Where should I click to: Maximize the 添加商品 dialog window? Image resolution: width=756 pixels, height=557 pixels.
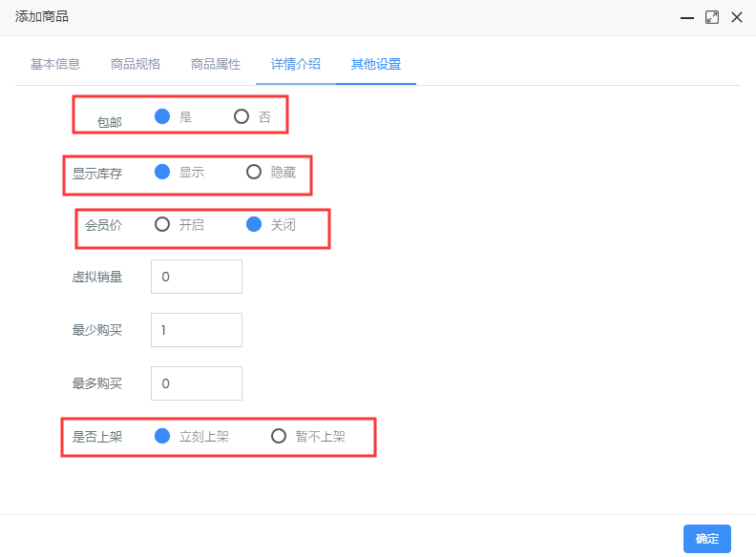(712, 17)
